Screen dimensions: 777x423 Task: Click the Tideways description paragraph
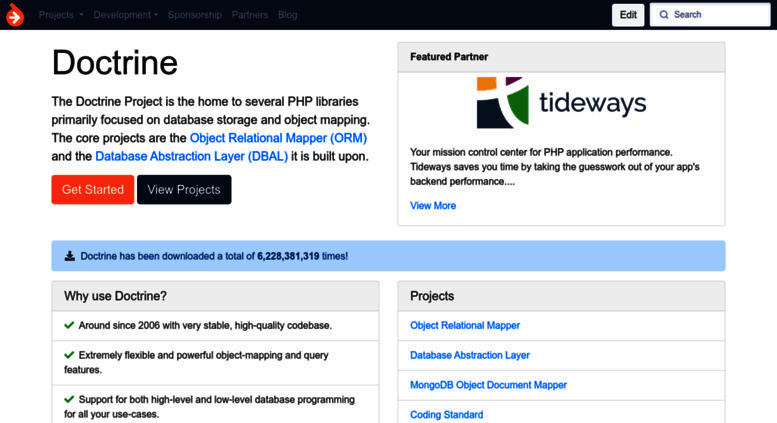pos(555,167)
